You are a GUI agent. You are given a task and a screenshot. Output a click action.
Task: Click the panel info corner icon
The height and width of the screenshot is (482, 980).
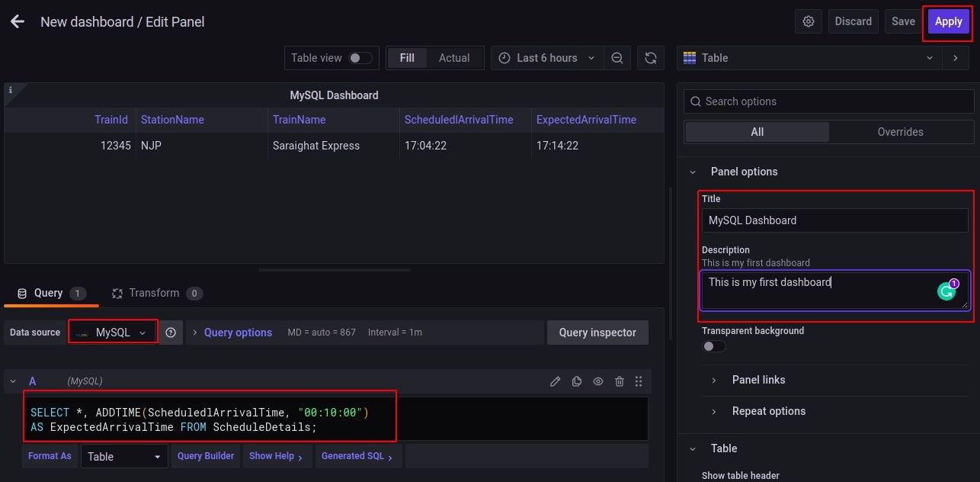pyautogui.click(x=11, y=90)
